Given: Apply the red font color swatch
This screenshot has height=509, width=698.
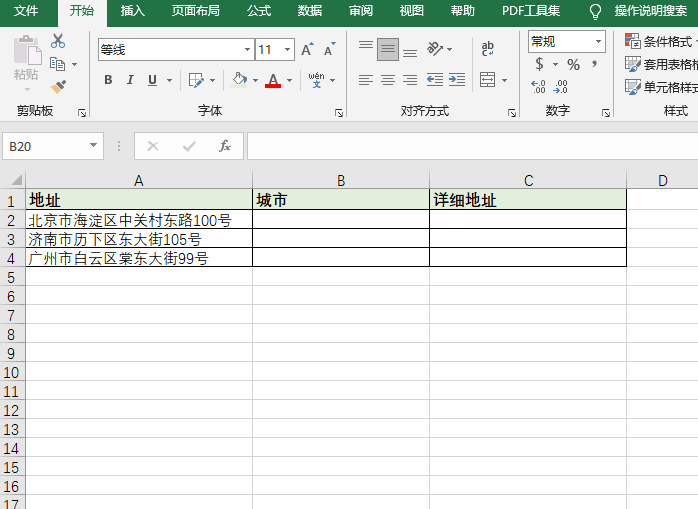Looking at the screenshot, I should point(273,81).
